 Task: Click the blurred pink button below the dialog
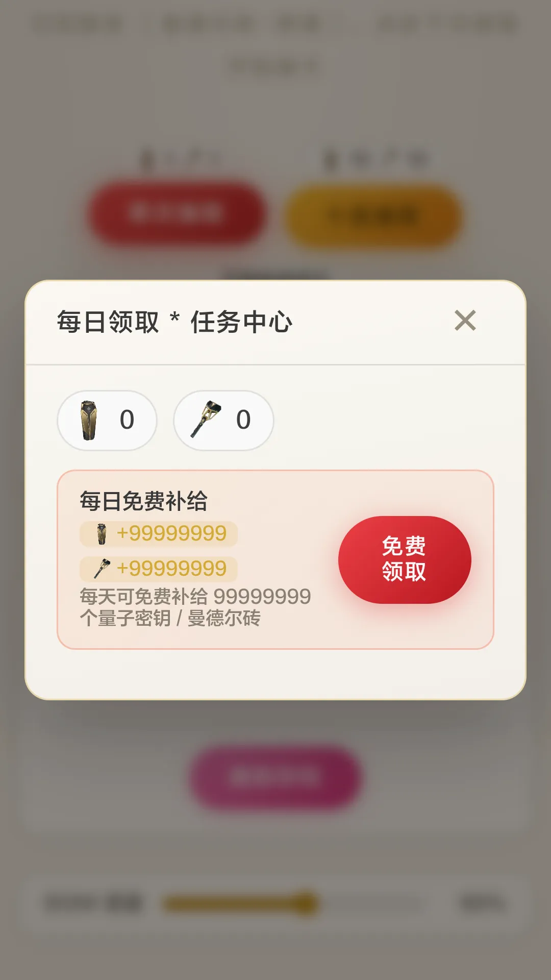tap(276, 777)
